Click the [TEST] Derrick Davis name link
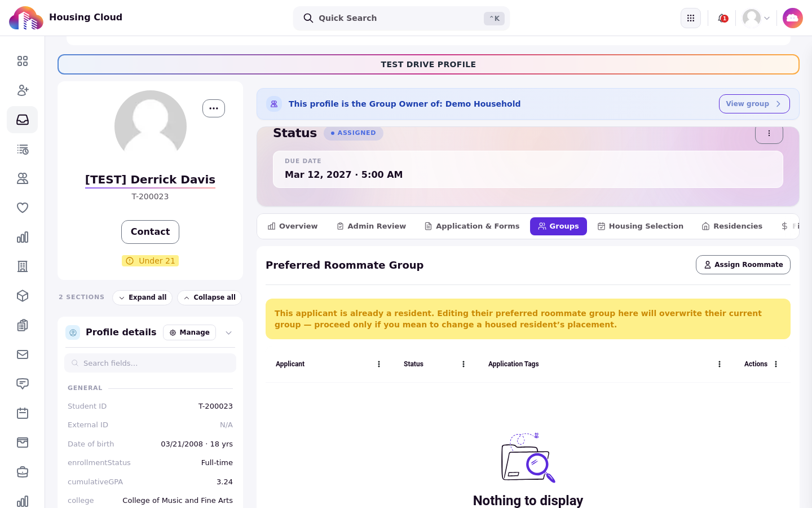Screen dimensions: 812x508 point(150,179)
